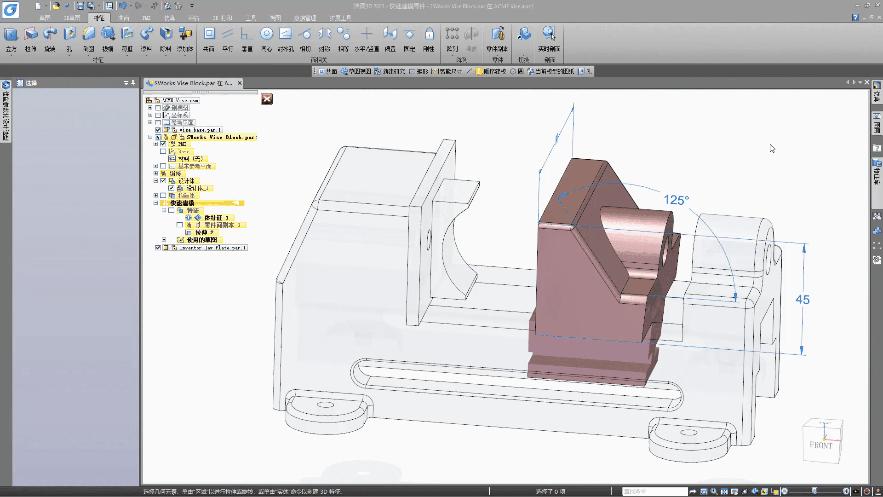Click the padlock constraint icon
Viewport: 883px width, 497px height.
point(429,35)
